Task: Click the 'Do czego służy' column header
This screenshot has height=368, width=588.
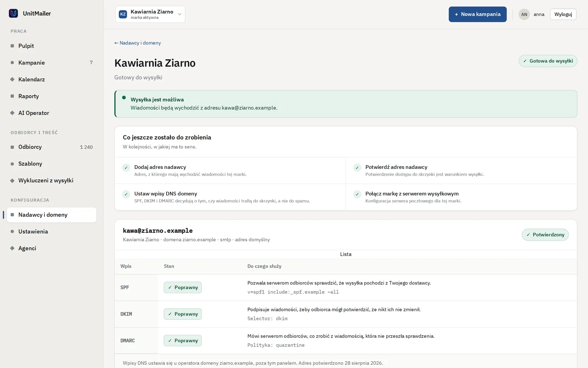Action: [264, 266]
